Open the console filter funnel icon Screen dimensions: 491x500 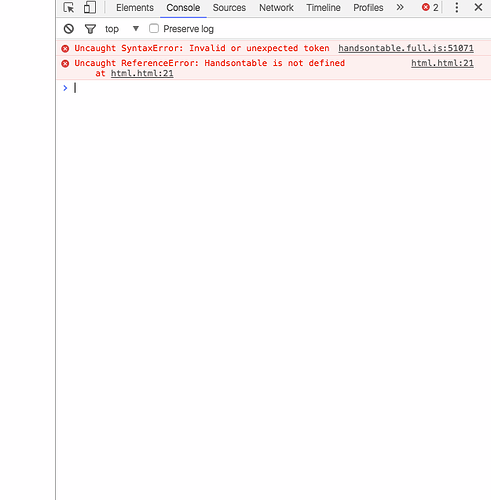point(90,29)
